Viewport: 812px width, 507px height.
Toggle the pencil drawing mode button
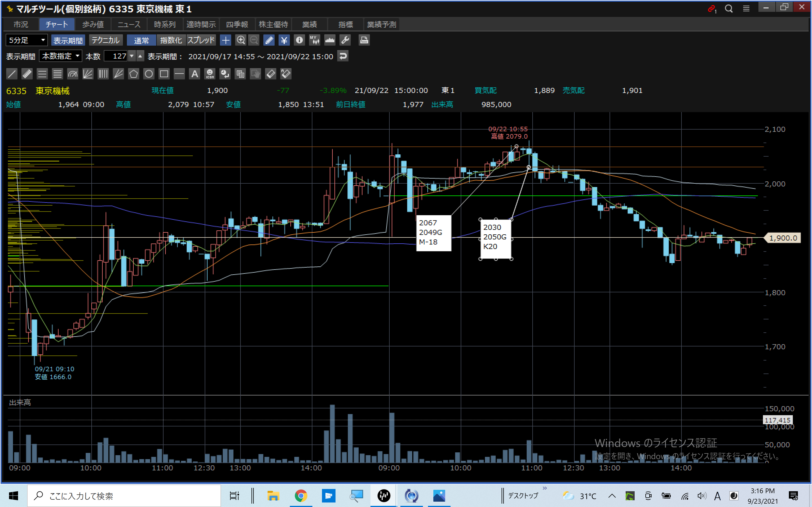[269, 40]
